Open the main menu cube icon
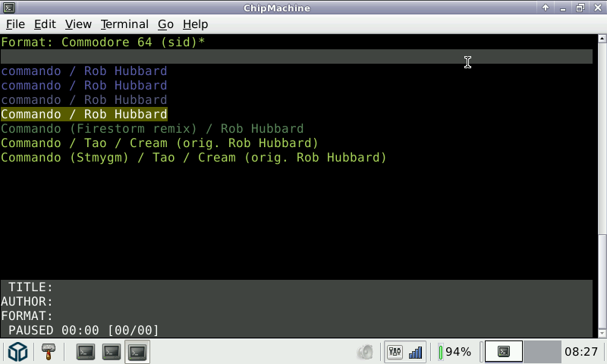The image size is (607, 364). (x=17, y=352)
